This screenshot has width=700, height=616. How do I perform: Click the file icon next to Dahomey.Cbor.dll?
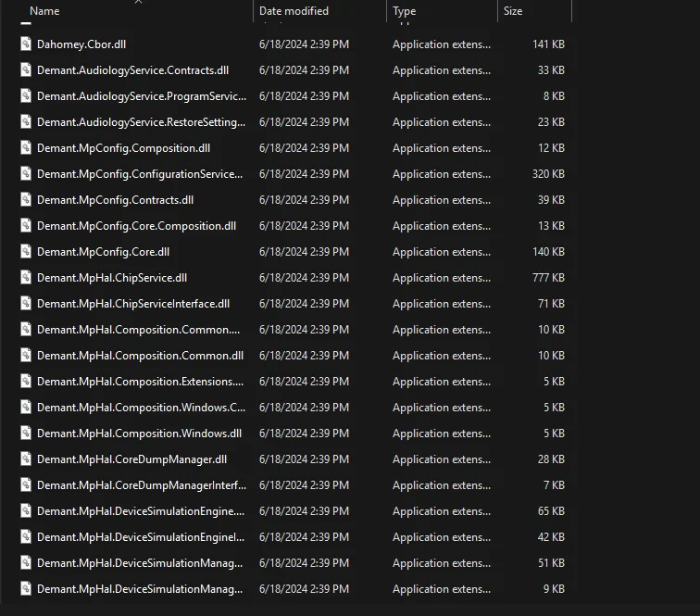pyautogui.click(x=26, y=44)
